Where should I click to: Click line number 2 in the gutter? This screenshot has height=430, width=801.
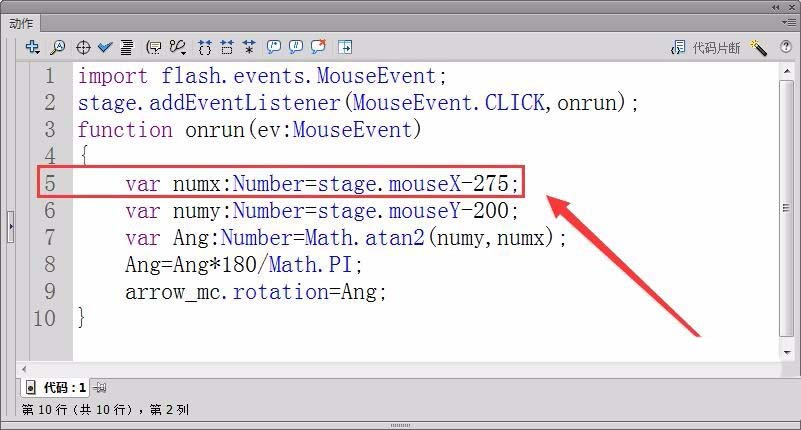pyautogui.click(x=50, y=103)
